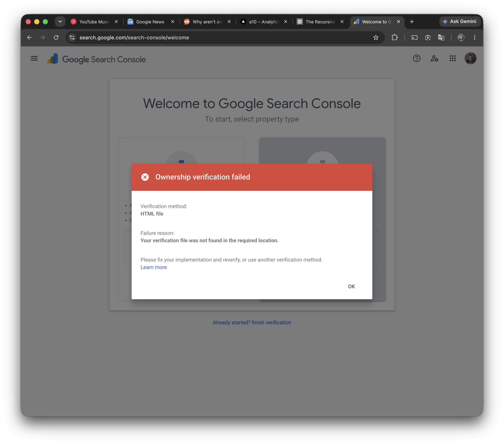Open the Google account avatar in Search Console
The image size is (504, 444).
point(470,58)
